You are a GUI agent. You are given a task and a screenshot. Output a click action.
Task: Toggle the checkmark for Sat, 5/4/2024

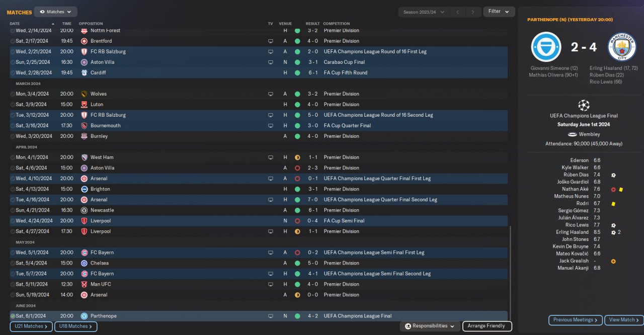coord(13,263)
